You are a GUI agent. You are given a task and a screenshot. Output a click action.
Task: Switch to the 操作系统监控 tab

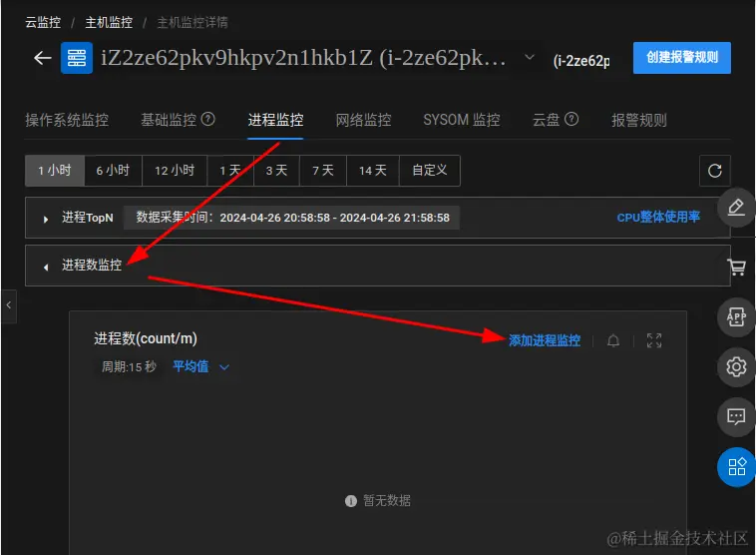coord(67,120)
